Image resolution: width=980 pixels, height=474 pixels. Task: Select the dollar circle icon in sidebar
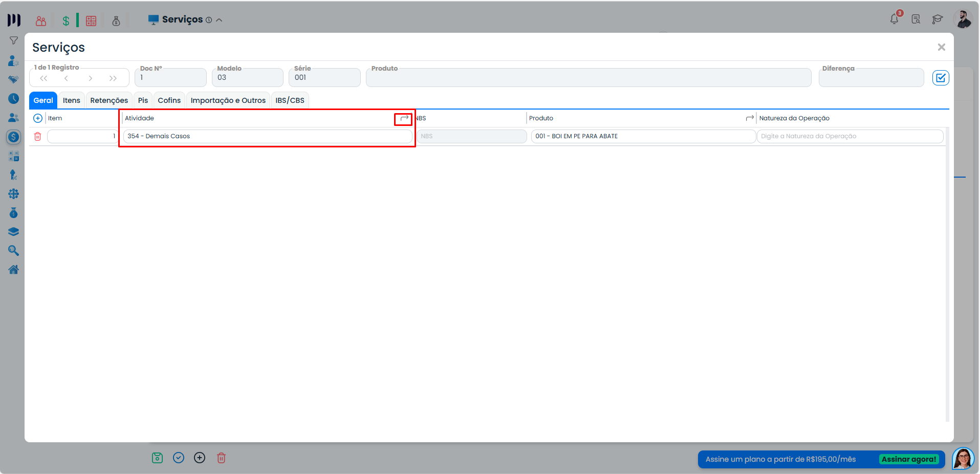point(14,137)
